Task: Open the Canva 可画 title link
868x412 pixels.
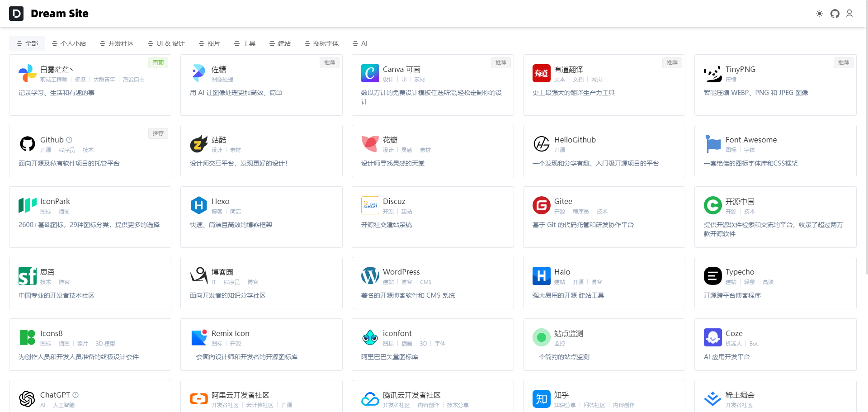Action: [x=401, y=69]
